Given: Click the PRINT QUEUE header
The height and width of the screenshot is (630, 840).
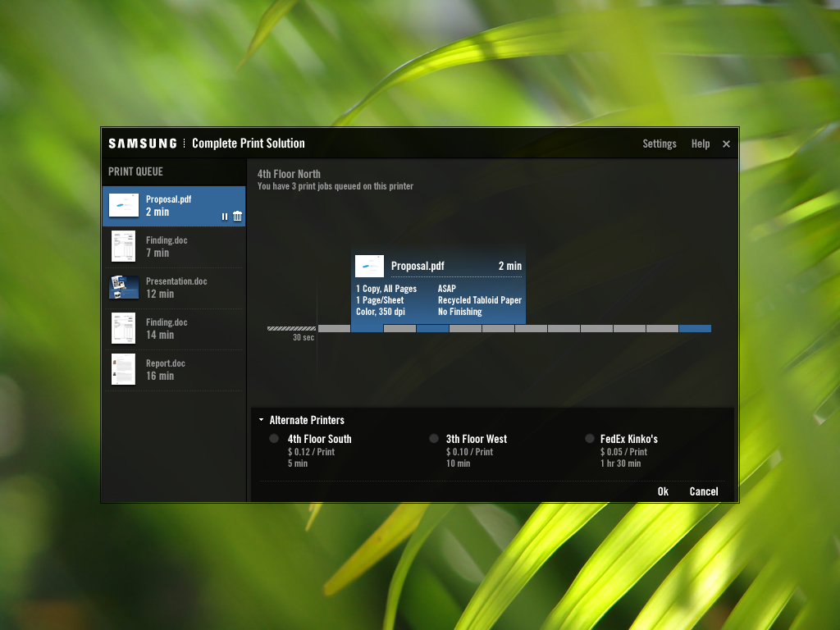Looking at the screenshot, I should tap(135, 171).
